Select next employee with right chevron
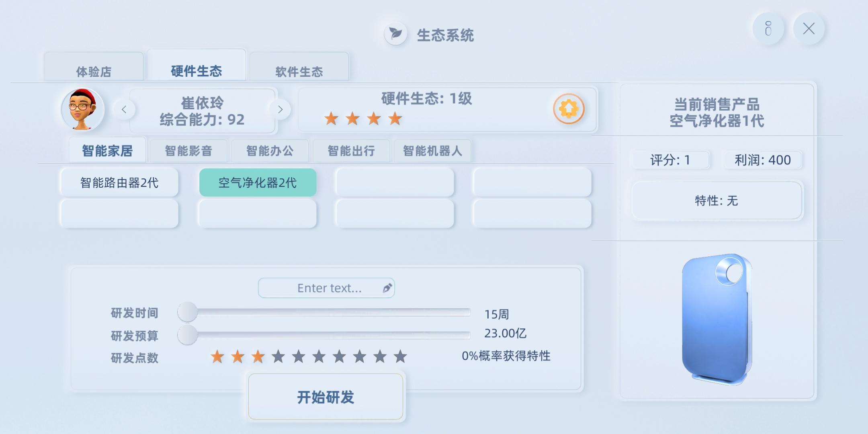 coord(280,109)
